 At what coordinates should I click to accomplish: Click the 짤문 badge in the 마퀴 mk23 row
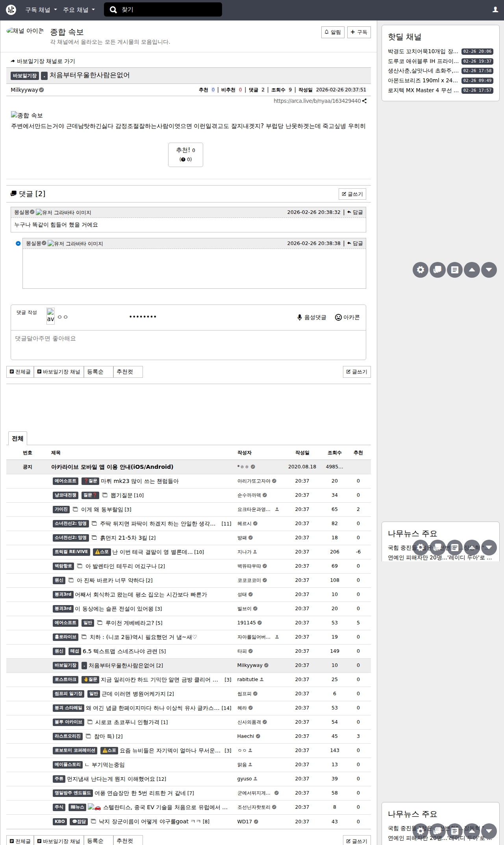[90, 481]
